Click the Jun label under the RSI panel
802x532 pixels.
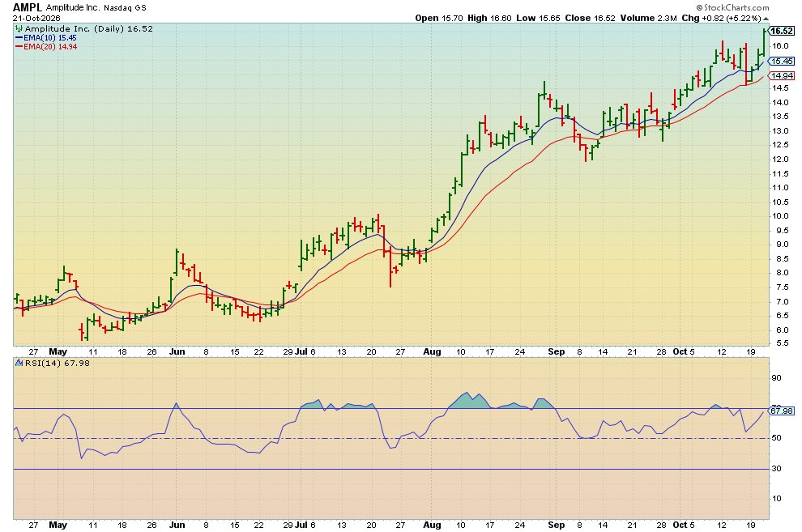177,525
